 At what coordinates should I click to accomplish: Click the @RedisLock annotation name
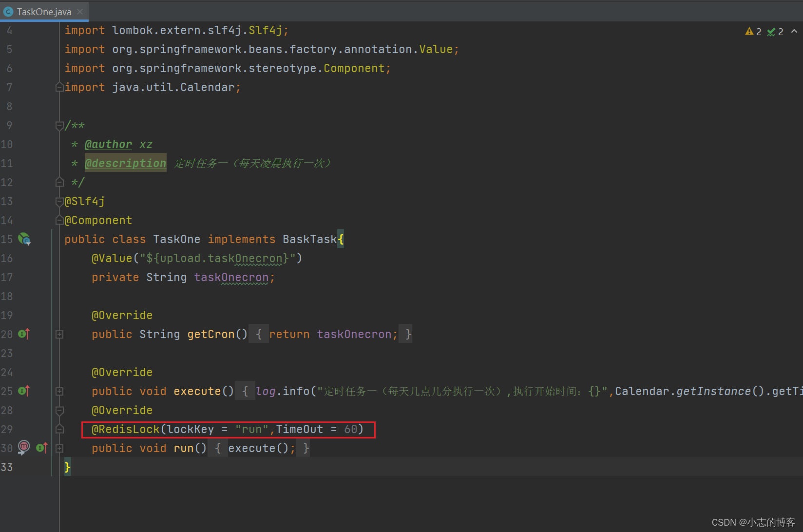(x=126, y=429)
